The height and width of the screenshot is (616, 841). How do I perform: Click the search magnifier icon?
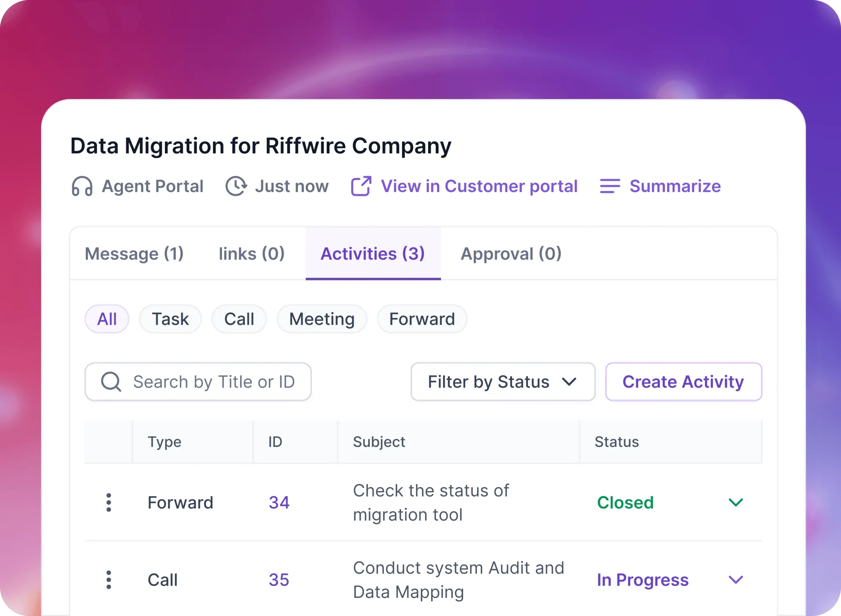pos(111,382)
